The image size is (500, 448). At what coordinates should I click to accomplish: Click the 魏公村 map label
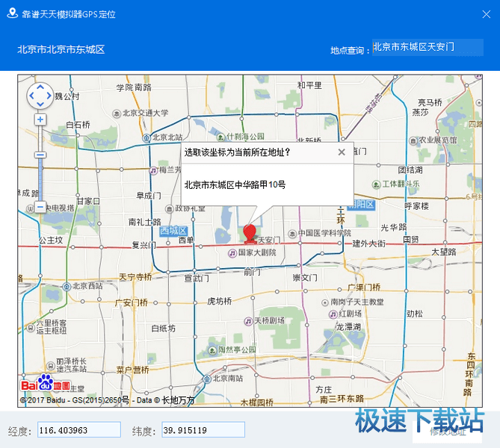pos(67,96)
